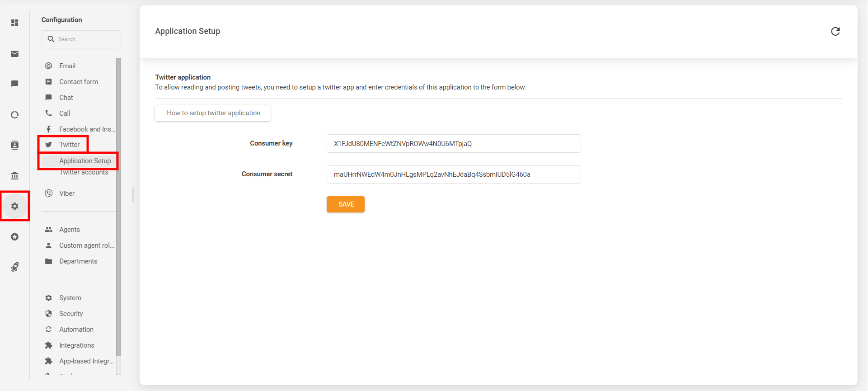Image resolution: width=868 pixels, height=391 pixels.
Task: Open Twitter accounts submenu item
Action: tap(84, 173)
